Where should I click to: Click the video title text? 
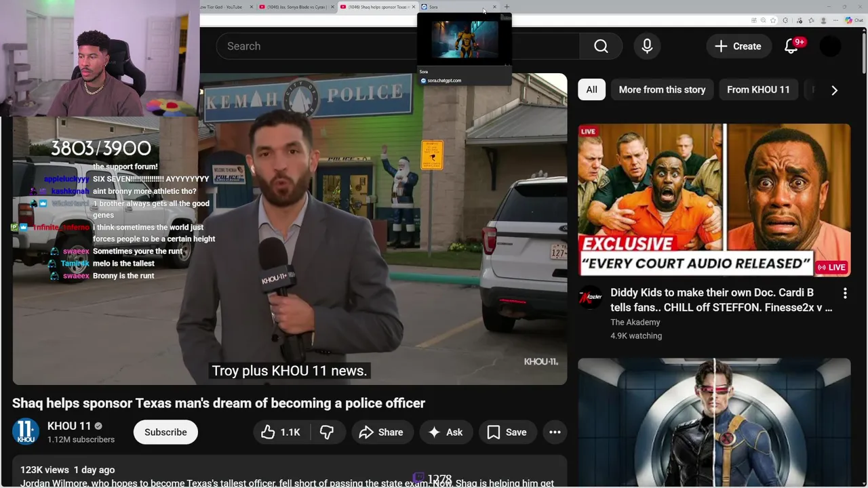pyautogui.click(x=218, y=403)
